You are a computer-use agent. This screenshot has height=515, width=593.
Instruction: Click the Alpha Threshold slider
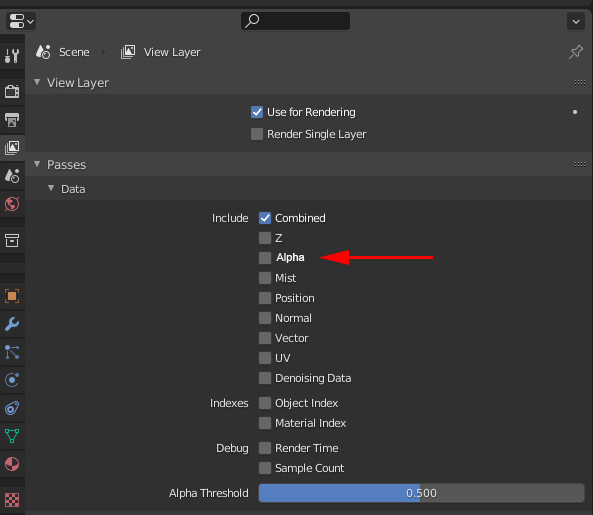coord(421,493)
